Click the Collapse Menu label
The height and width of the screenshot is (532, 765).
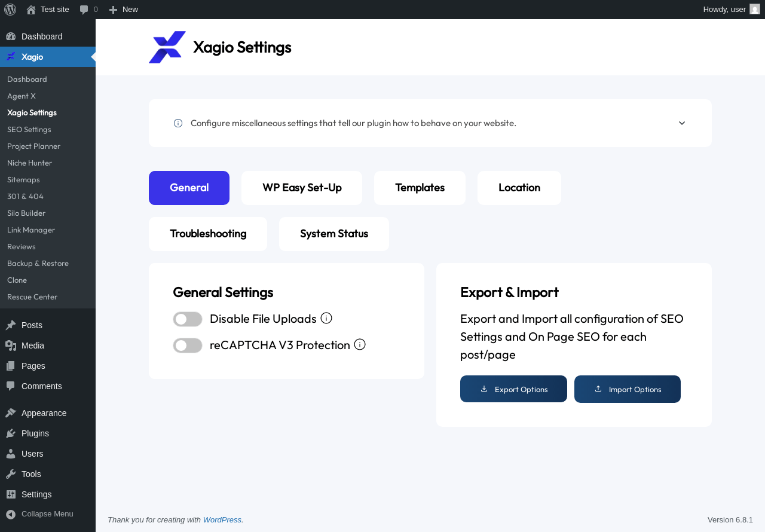pos(47,514)
